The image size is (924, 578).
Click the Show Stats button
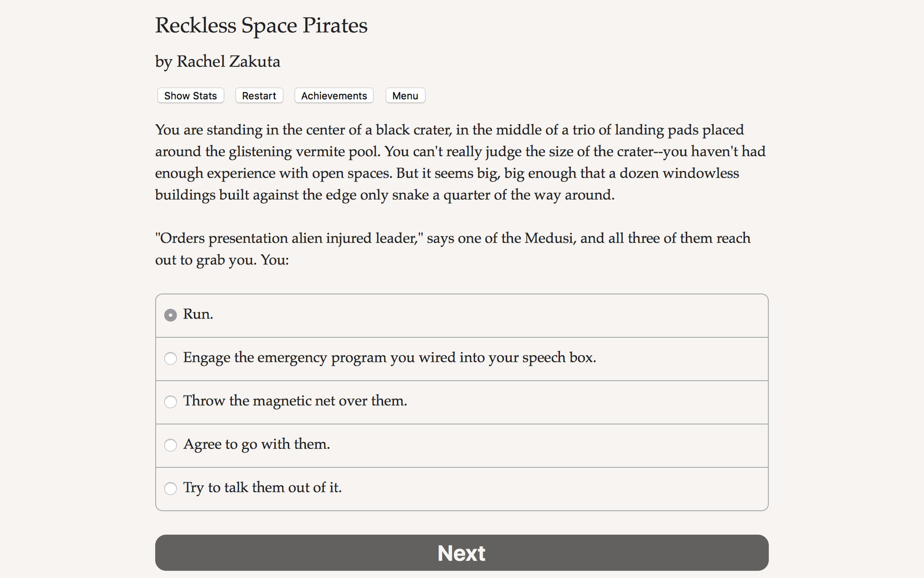[190, 95]
